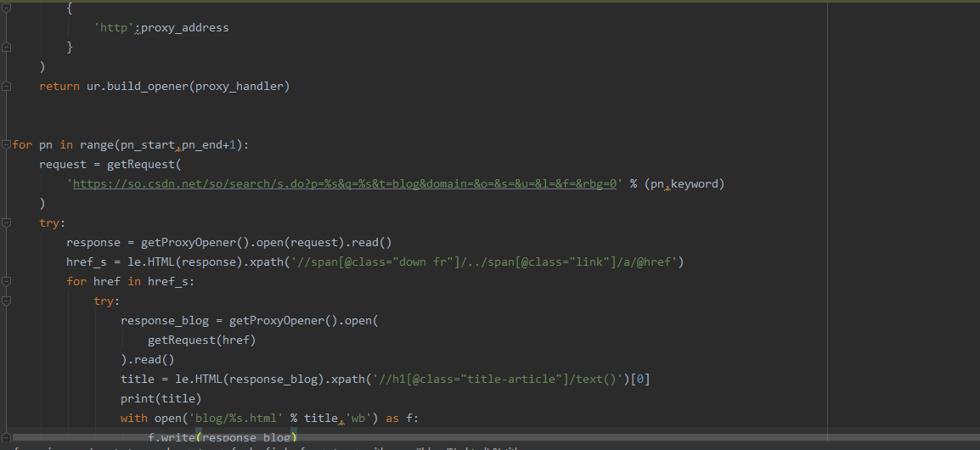Click the 'wb' file mode string

tap(358, 418)
